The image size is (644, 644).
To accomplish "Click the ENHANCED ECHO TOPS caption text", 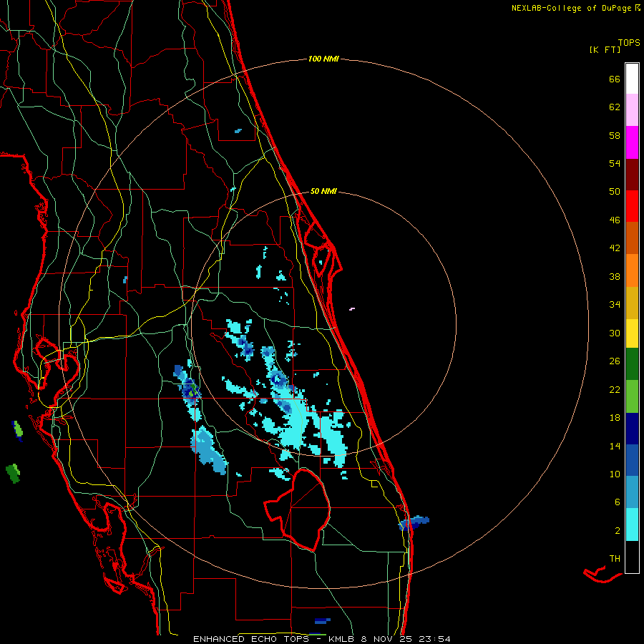I will pos(251,639).
